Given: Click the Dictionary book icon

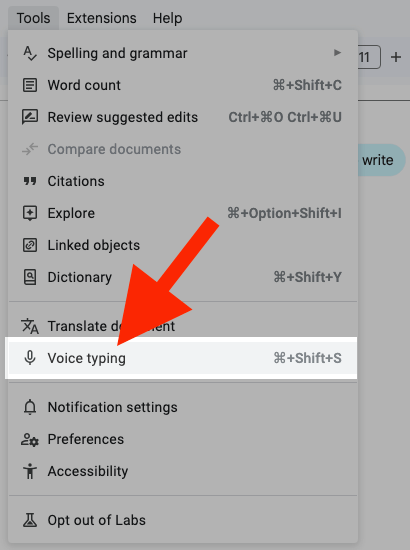Looking at the screenshot, I should pos(30,277).
